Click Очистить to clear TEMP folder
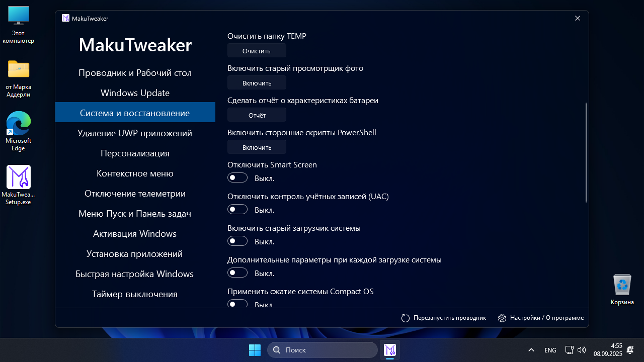 (257, 51)
